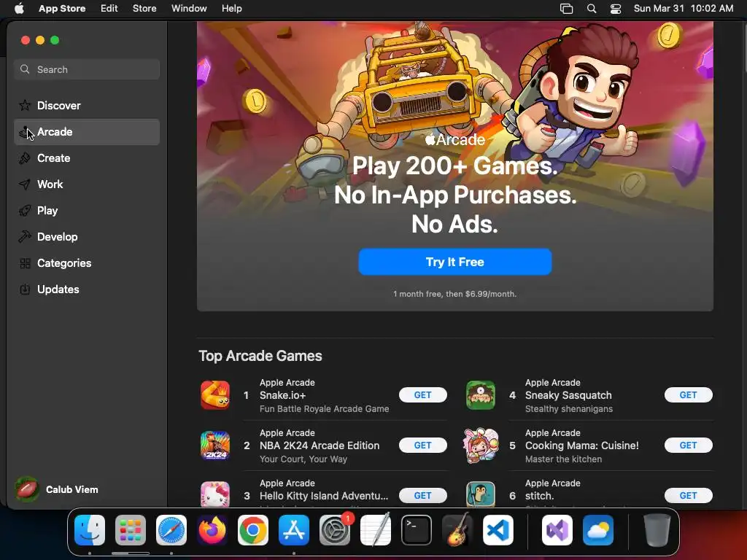The image size is (747, 560).
Task: Open Work section paper plane icon
Action: pyautogui.click(x=25, y=184)
